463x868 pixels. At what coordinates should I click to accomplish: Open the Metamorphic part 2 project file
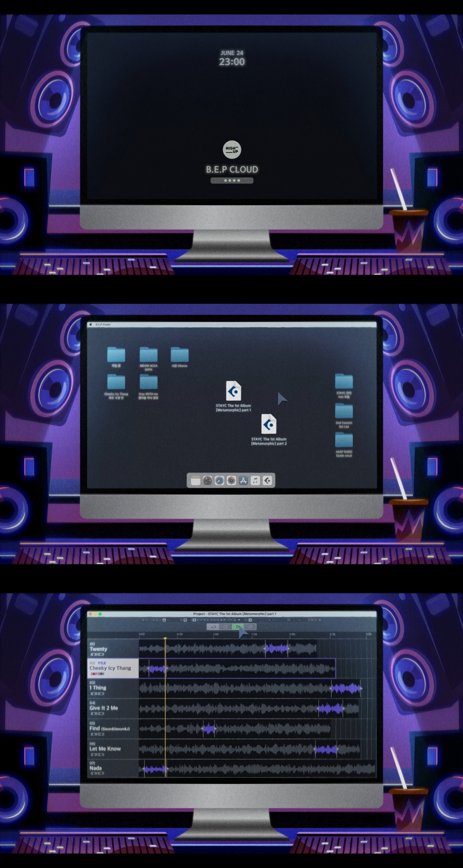[269, 424]
